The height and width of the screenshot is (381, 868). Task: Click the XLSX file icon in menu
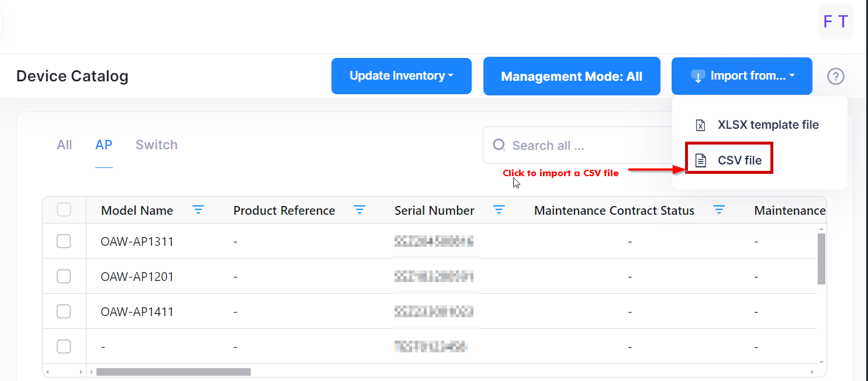click(700, 125)
